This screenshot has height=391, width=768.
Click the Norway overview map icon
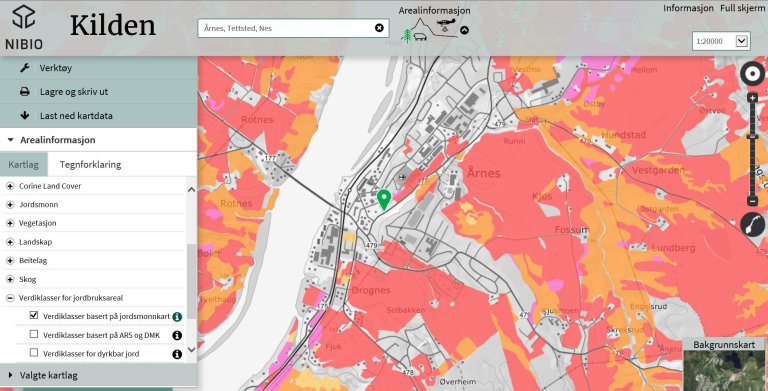tap(753, 225)
